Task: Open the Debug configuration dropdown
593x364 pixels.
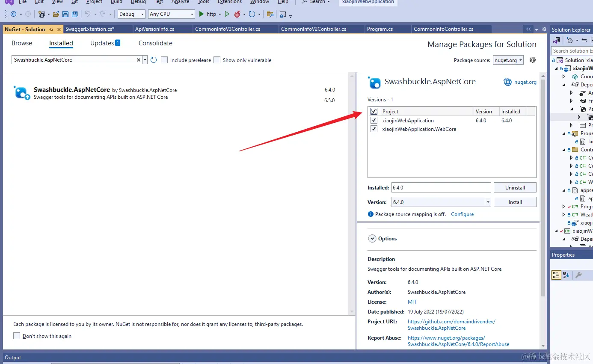Action: [131, 14]
